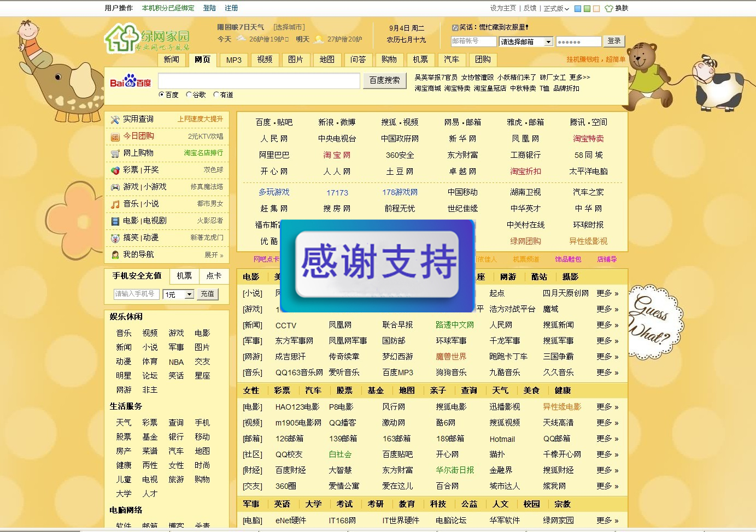This screenshot has height=532, width=756.
Task: Click the 搞笑 clown face icon
Action: pos(115,238)
